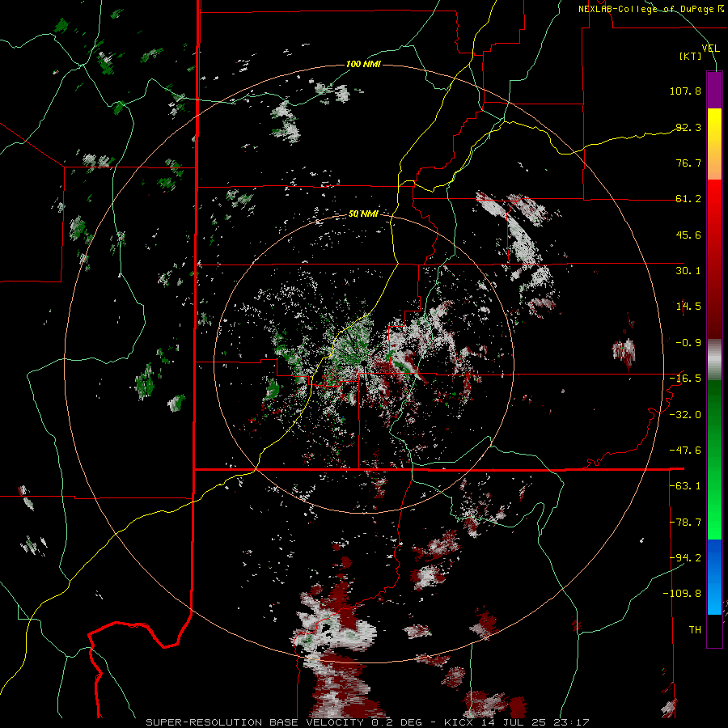Click the TH label under the scale

695,630
